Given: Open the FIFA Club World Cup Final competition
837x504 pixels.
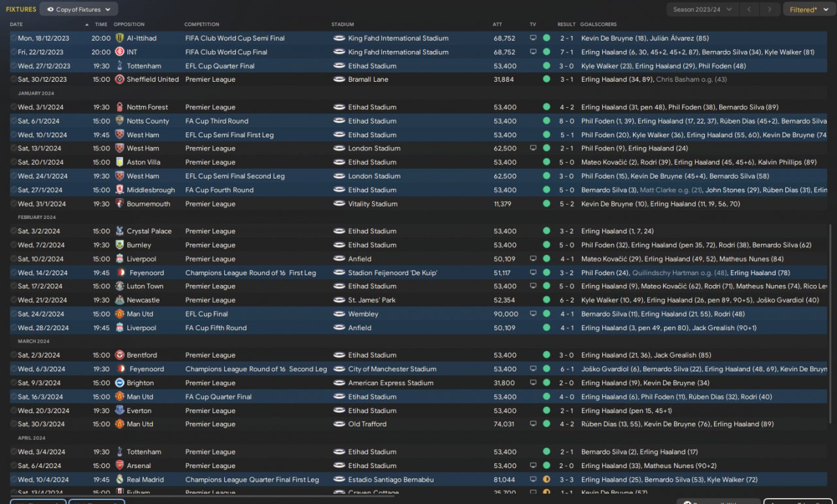Looking at the screenshot, I should (226, 52).
